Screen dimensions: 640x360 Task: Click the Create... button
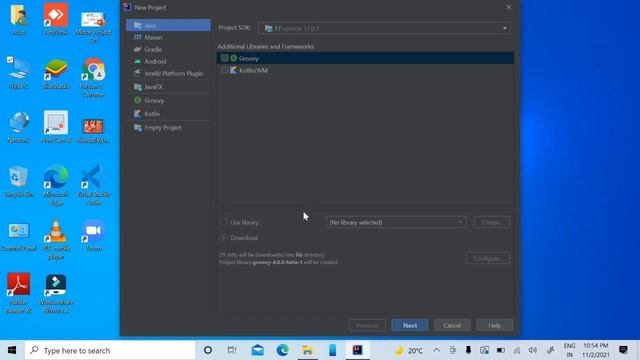click(492, 222)
